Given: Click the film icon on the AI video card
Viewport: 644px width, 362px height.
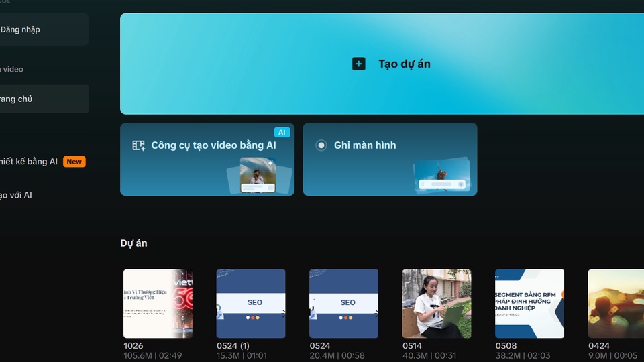Looking at the screenshot, I should click(139, 145).
